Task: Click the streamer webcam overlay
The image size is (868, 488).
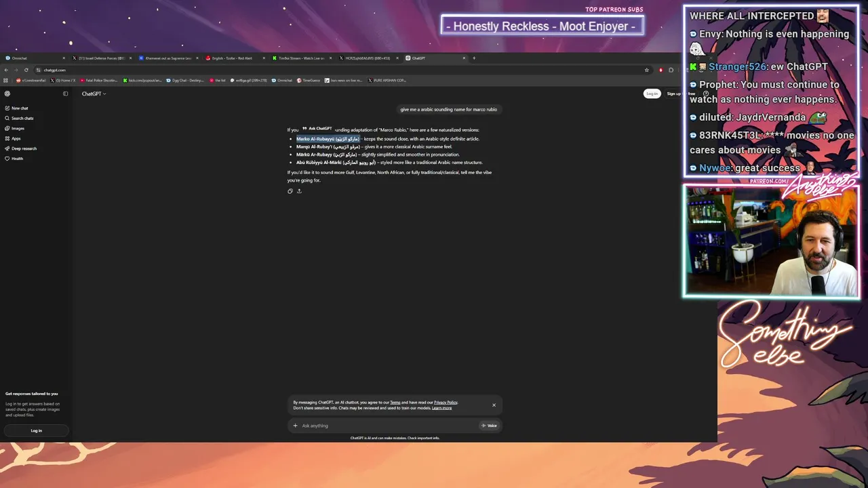Action: point(772,241)
